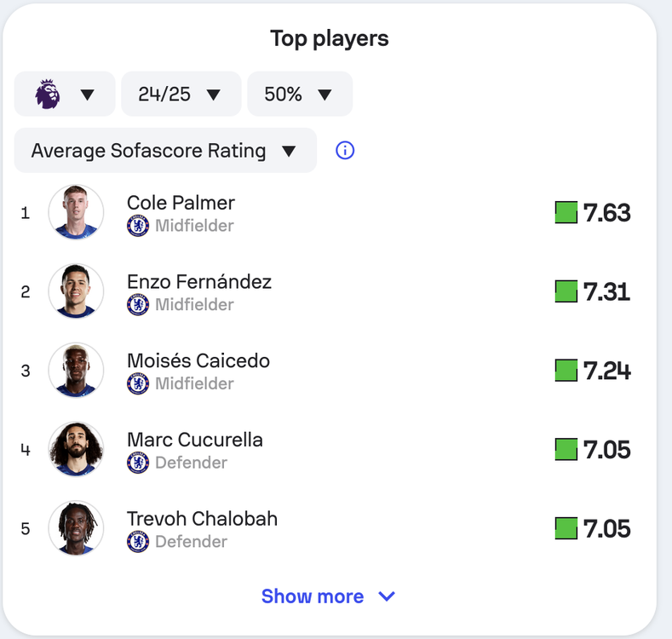Open the league selector dropdown arrow
Viewport: 672px width, 639px height.
click(x=88, y=95)
